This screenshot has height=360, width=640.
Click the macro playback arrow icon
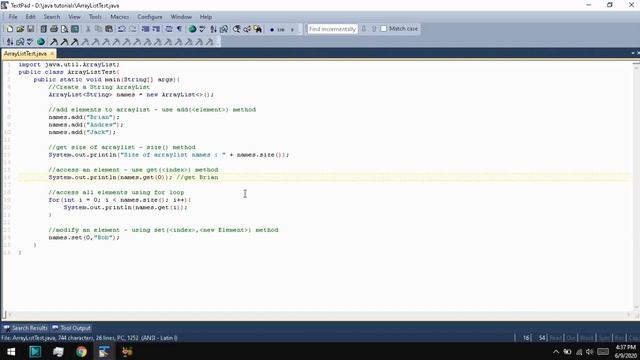(x=292, y=29)
